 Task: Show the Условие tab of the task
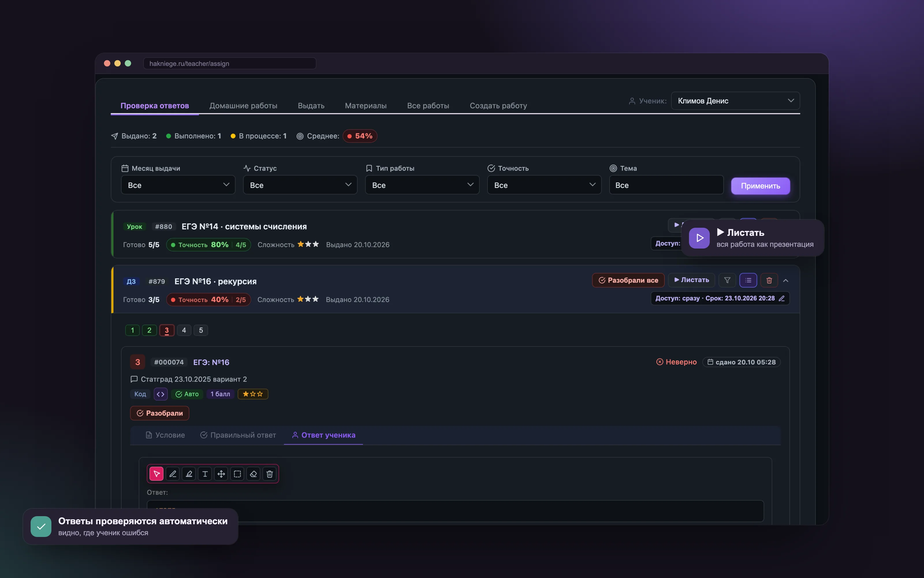point(165,436)
